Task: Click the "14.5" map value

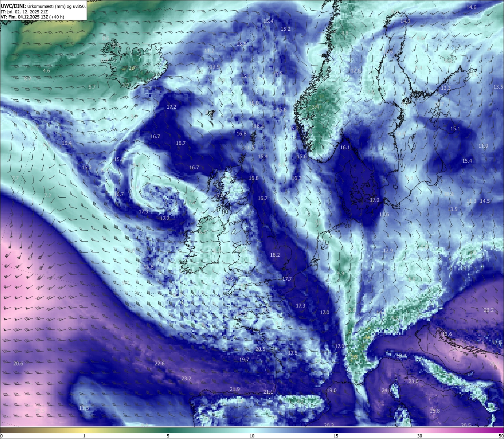Action: tap(485, 201)
